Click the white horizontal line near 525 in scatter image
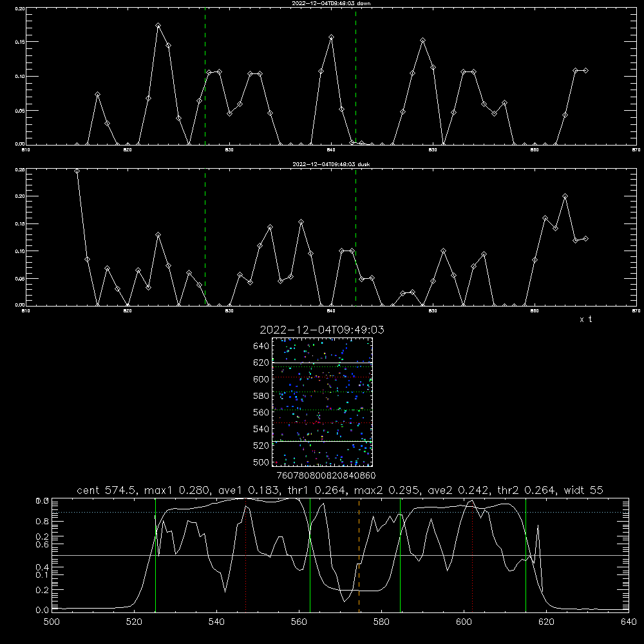This screenshot has height=644, width=644. pyautogui.click(x=322, y=441)
